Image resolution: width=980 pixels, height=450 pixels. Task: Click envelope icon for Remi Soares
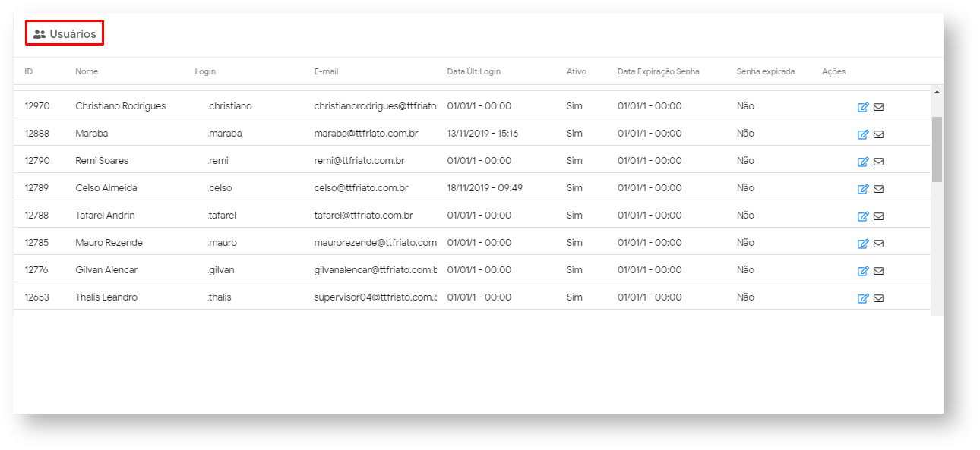coord(878,162)
